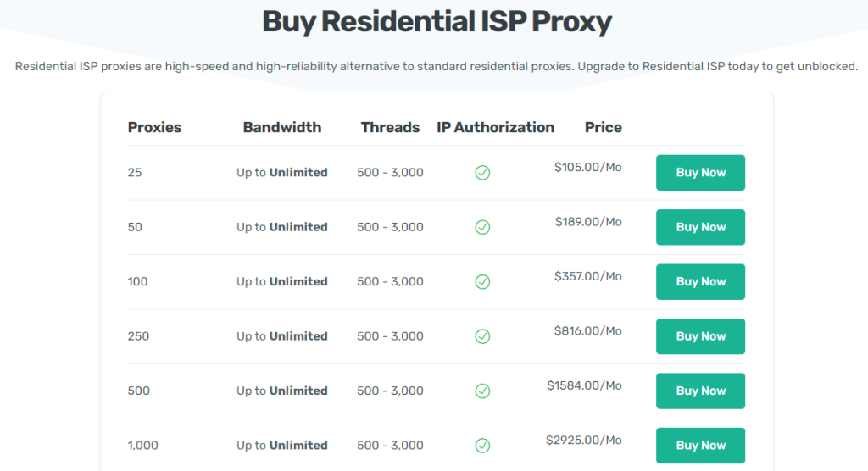Order the 1,000 proxies plan via Buy Now
Screen dimensions: 868x471
[700, 445]
